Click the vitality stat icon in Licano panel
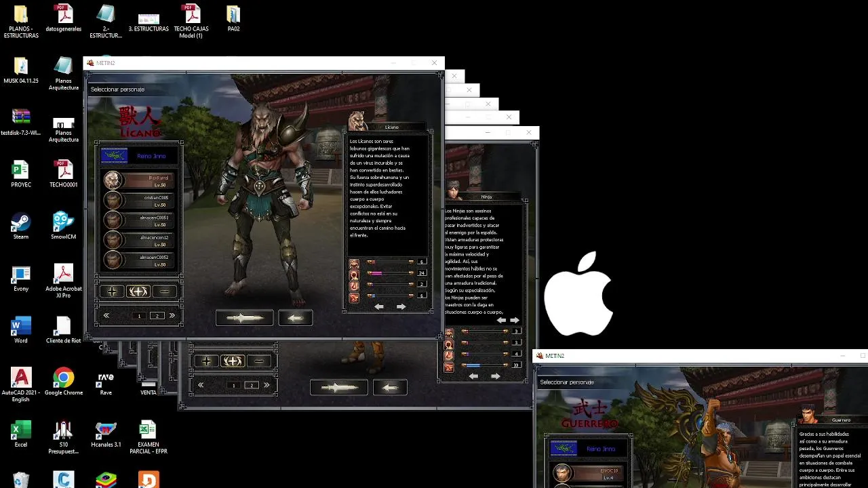 tap(354, 264)
